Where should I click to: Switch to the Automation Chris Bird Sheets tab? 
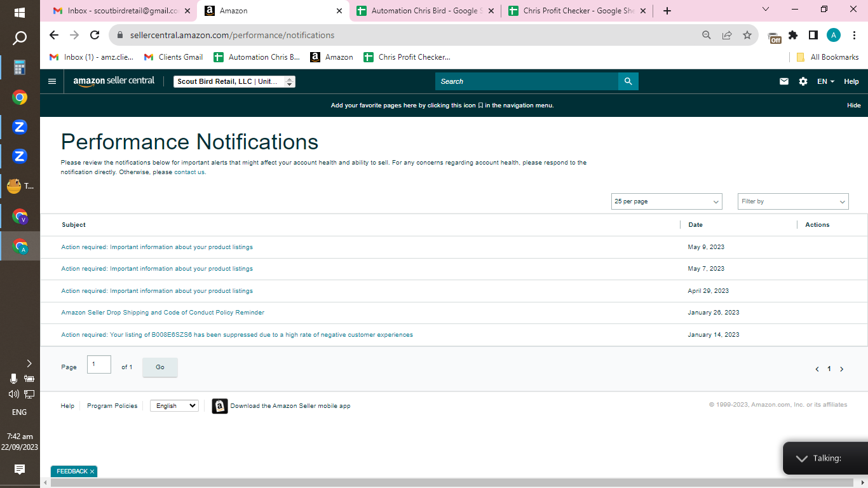pyautogui.click(x=424, y=11)
